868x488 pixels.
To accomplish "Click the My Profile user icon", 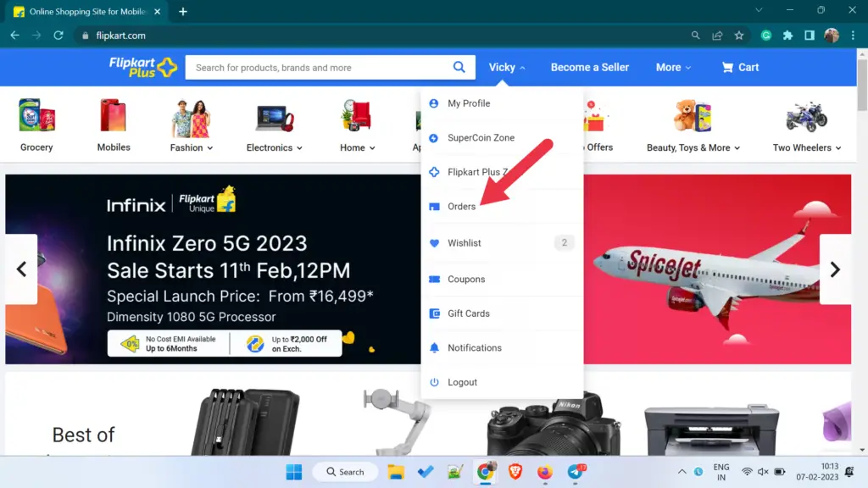I will [434, 103].
